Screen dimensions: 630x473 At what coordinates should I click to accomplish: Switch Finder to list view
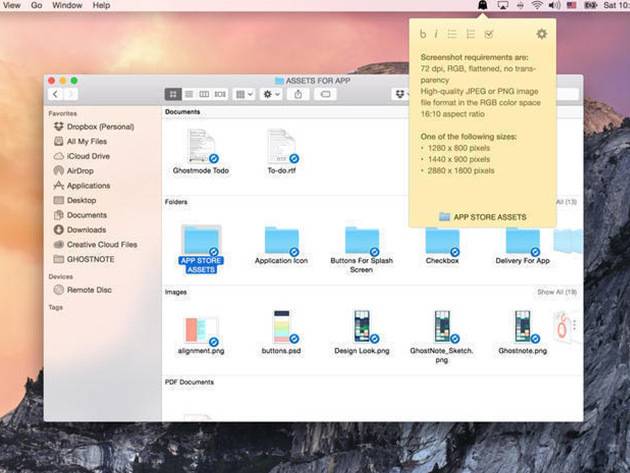[x=188, y=94]
